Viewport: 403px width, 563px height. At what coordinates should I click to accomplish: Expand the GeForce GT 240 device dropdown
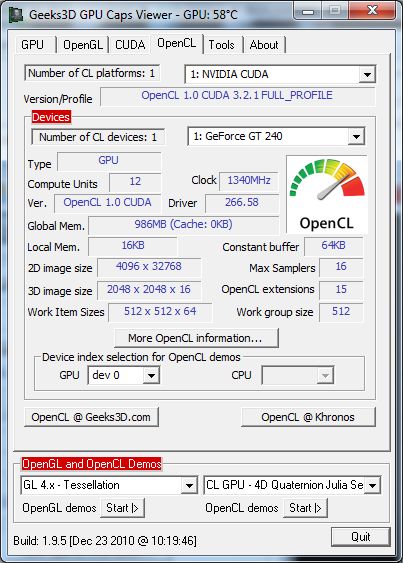coord(356,136)
